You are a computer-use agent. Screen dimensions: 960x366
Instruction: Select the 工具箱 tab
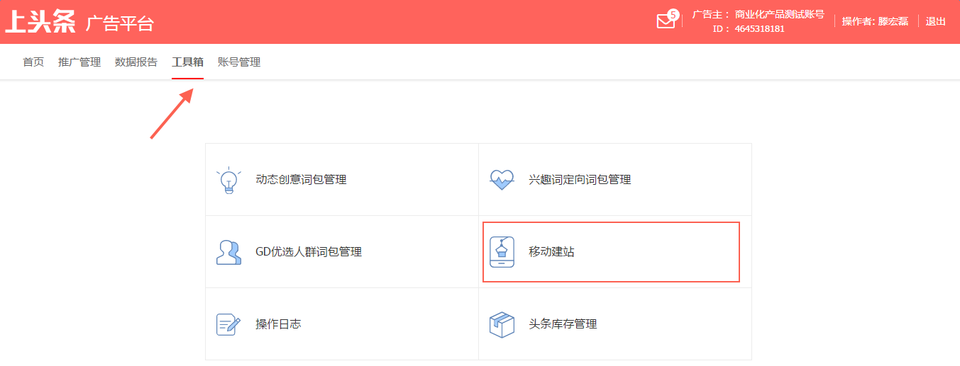coord(187,62)
